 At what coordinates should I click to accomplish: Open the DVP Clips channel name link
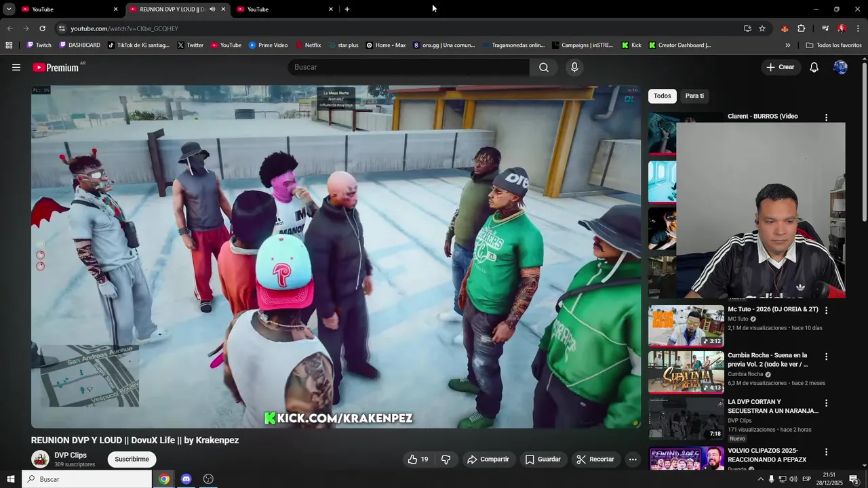(71, 455)
